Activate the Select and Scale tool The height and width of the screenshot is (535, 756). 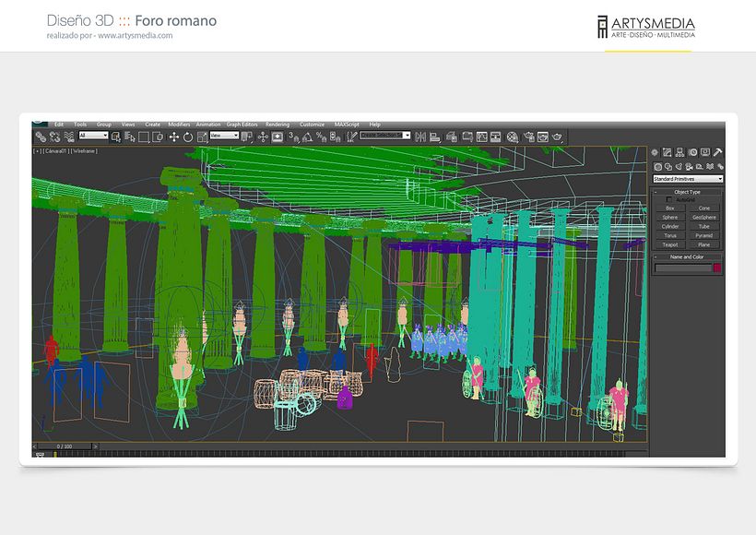click(202, 137)
